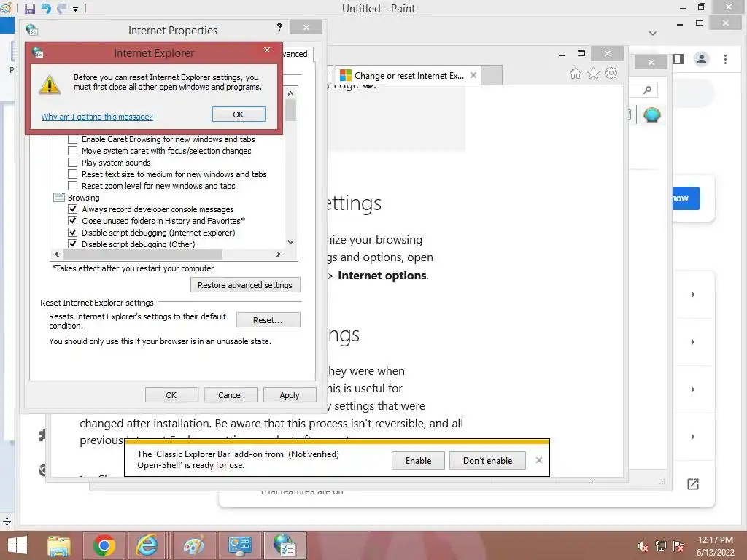Dismiss the add-on notification bar with X
Viewport: 747px width, 560px height.
tap(539, 460)
